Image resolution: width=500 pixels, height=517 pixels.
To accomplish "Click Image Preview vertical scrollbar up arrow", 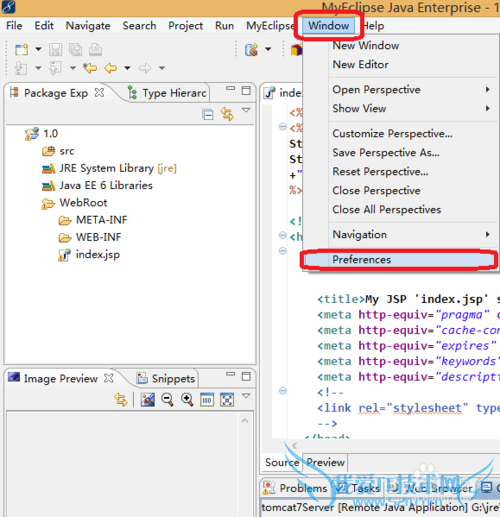I will [245, 421].
